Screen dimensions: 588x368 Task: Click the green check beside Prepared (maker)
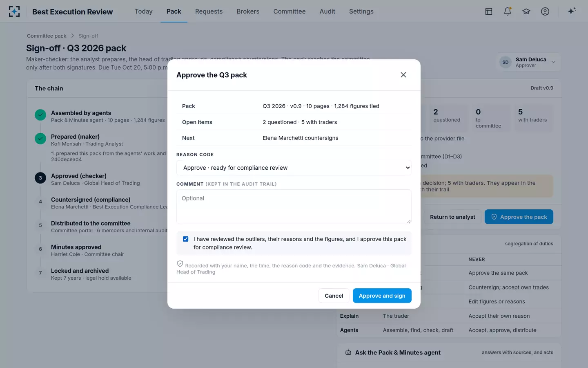pos(40,139)
